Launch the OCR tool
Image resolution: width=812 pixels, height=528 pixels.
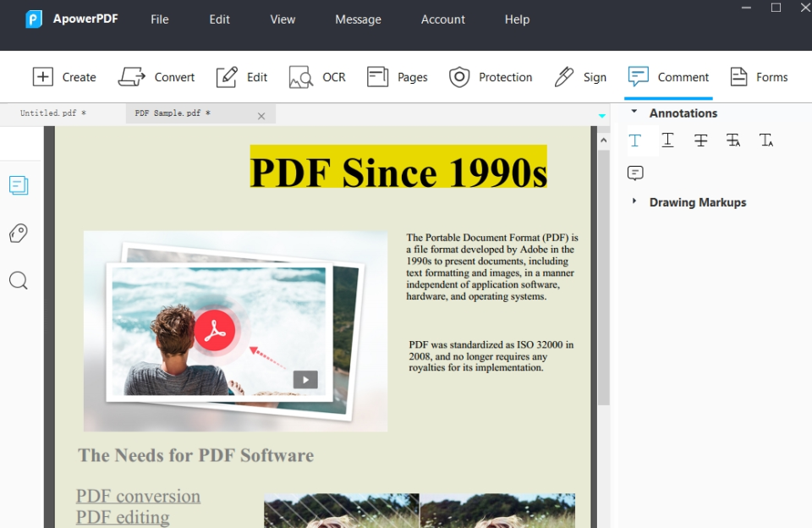click(x=317, y=76)
